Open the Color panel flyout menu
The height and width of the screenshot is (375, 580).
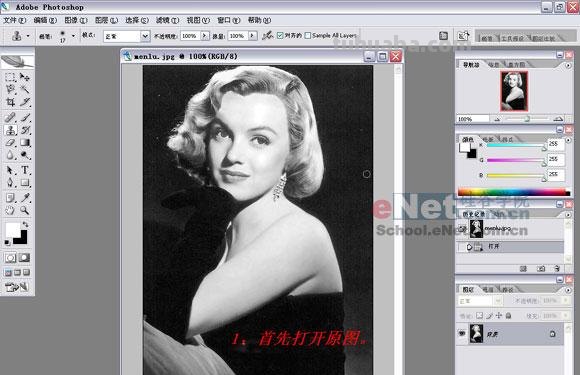tap(568, 140)
